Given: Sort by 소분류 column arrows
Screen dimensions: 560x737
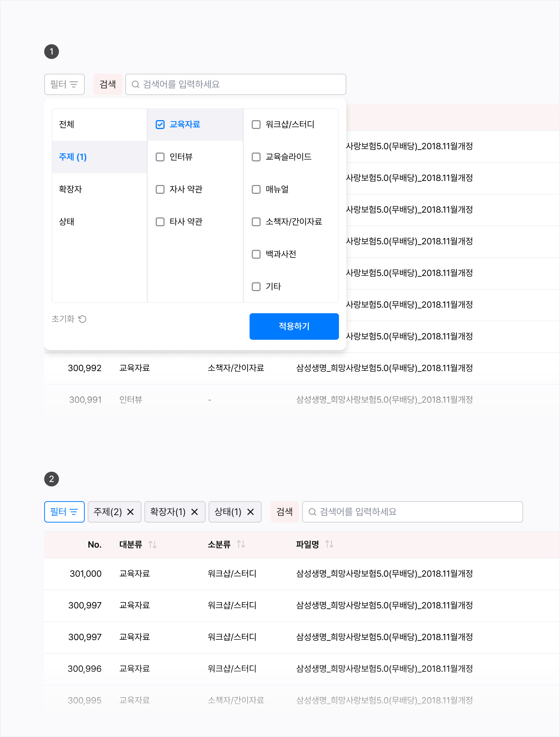Looking at the screenshot, I should pos(241,544).
